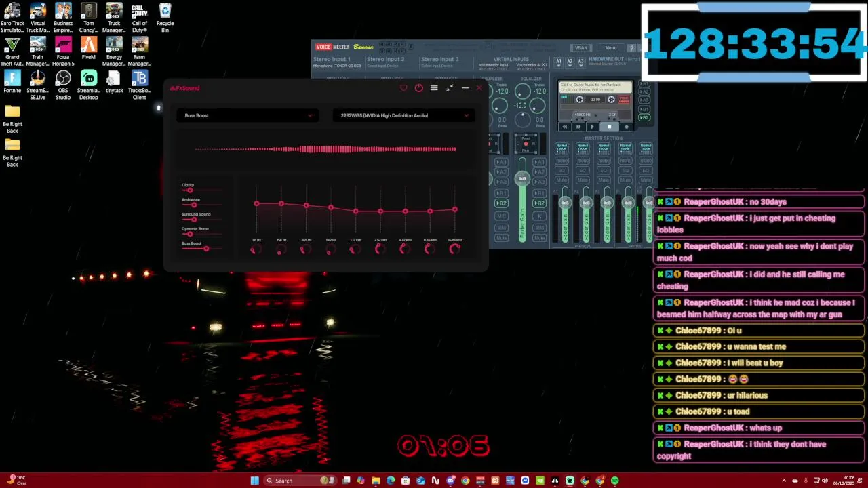This screenshot has width=868, height=488.
Task: Open the Euro Truck Simulator desktop icon
Action: [x=12, y=18]
